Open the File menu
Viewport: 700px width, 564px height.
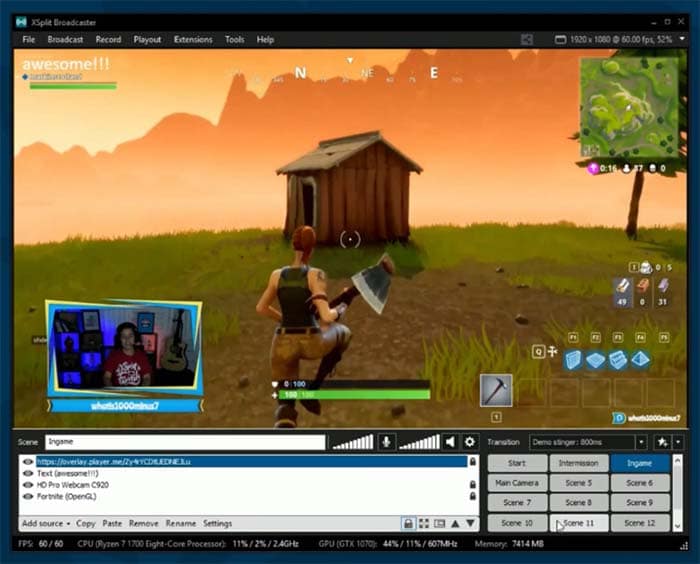coord(29,40)
